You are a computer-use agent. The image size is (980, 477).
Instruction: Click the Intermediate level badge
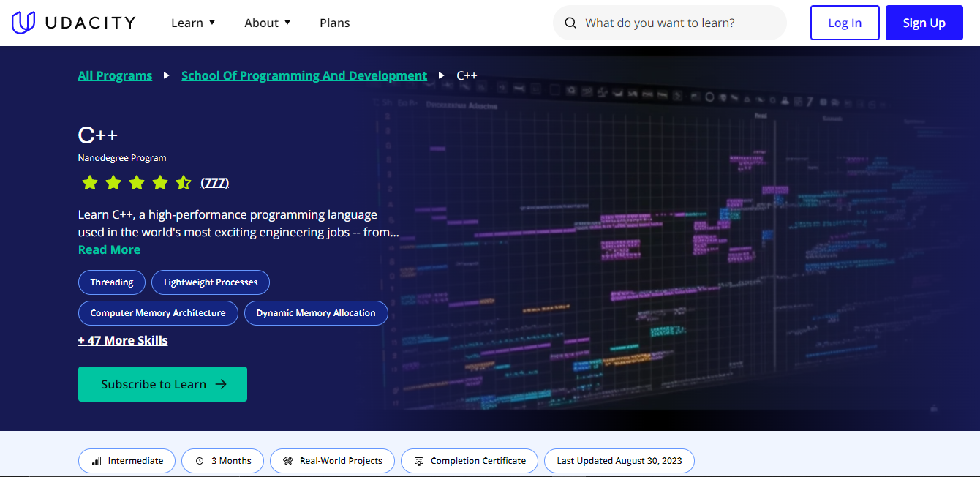point(127,461)
